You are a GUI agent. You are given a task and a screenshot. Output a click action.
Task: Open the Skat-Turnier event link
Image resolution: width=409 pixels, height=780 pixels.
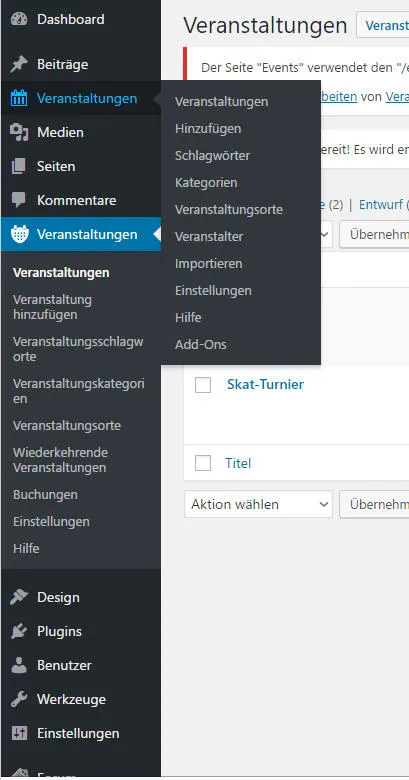pyautogui.click(x=265, y=385)
